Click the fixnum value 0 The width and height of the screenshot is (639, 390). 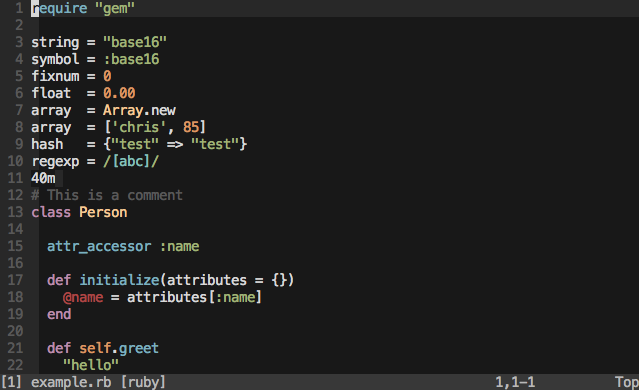pos(107,76)
